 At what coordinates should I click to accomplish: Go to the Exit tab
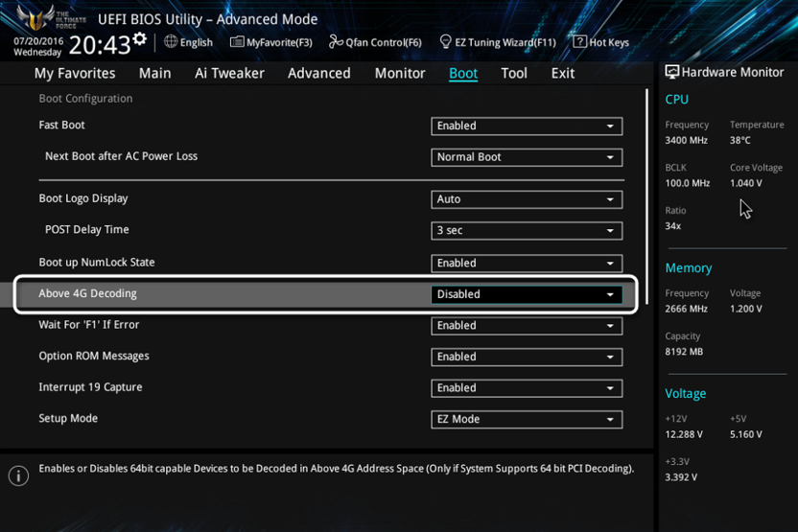click(563, 73)
